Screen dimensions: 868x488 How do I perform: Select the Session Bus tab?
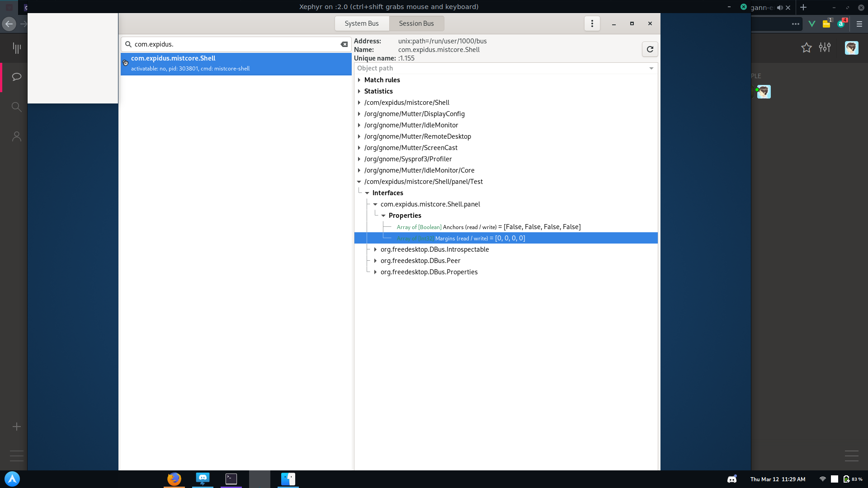click(416, 23)
